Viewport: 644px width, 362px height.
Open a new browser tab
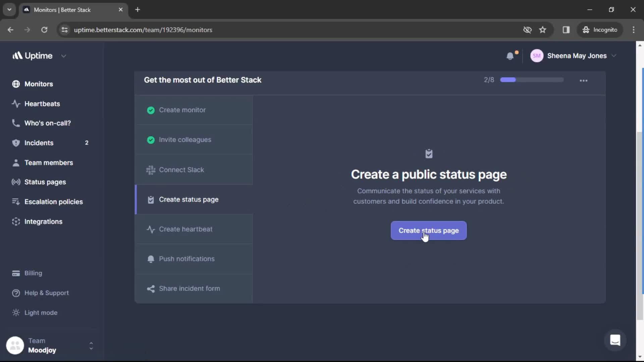coord(138,10)
